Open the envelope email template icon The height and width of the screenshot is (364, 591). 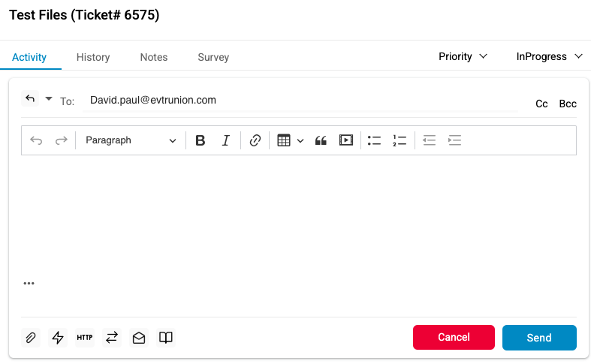coord(139,338)
